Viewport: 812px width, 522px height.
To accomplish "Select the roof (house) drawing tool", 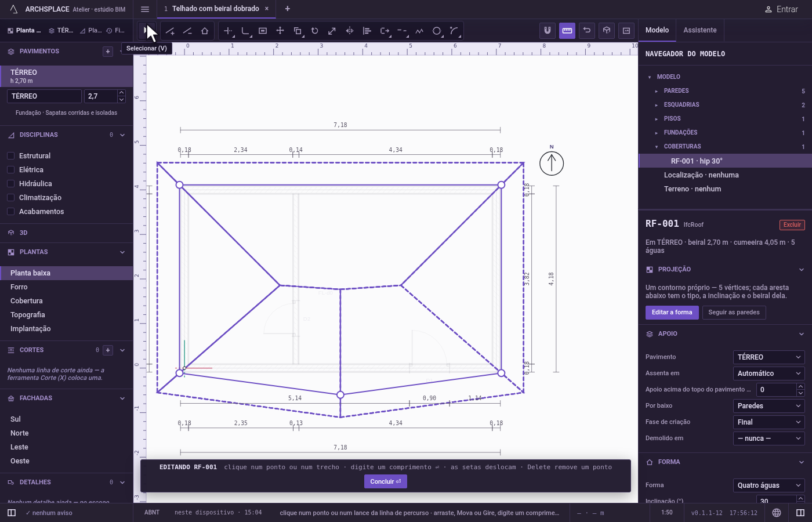I will pyautogui.click(x=205, y=31).
